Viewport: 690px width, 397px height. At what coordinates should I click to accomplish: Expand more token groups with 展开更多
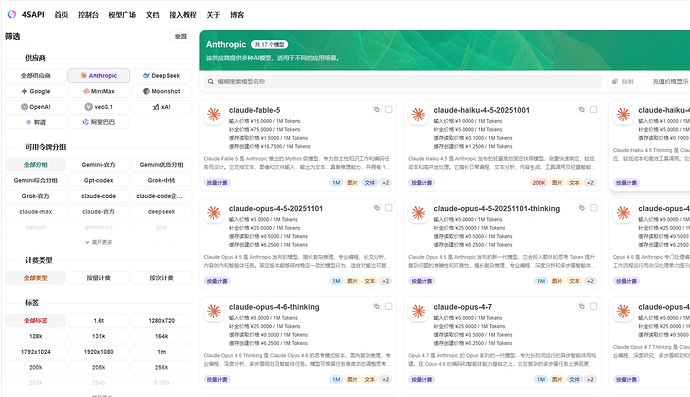99,242
